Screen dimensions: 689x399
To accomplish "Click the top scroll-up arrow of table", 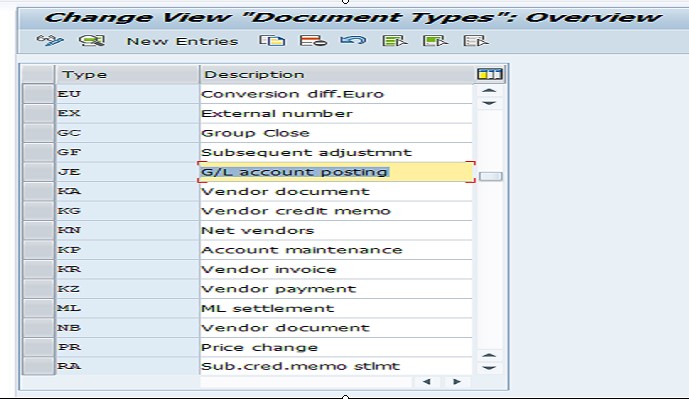I will pos(489,91).
